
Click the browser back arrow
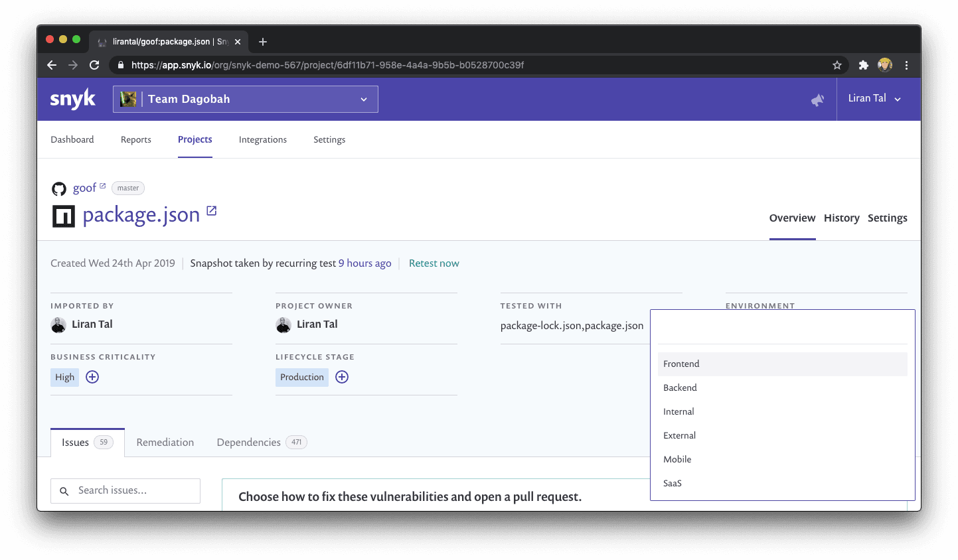(x=52, y=65)
